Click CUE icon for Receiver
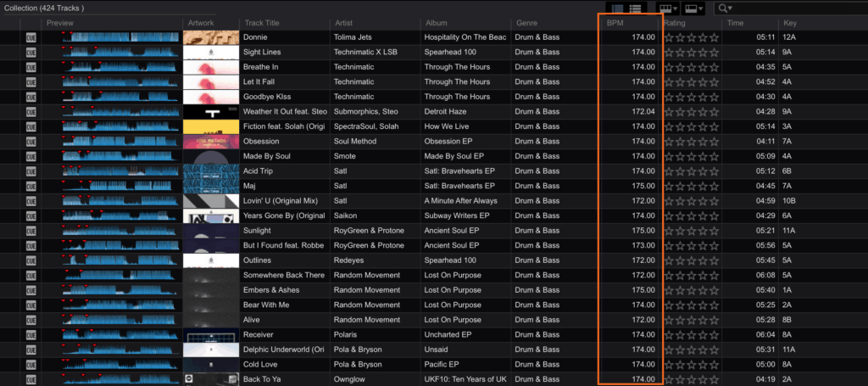 tap(31, 335)
